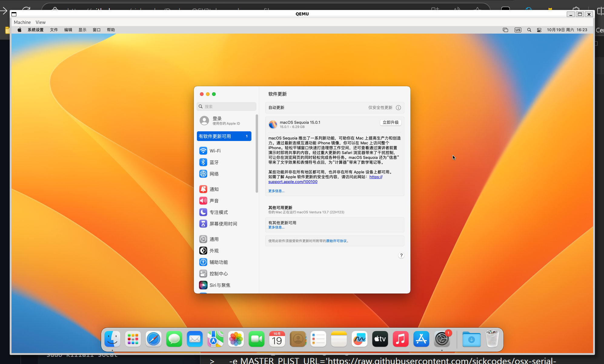Open Music app in dock

tap(401, 339)
